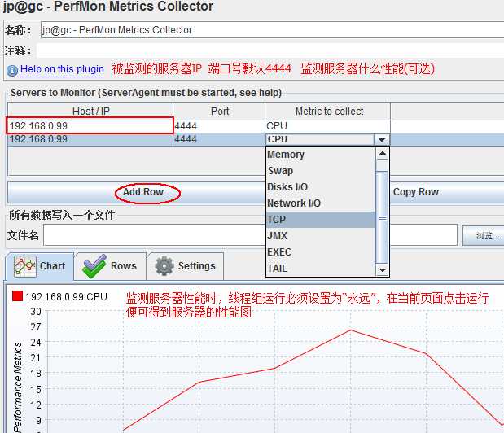Click the metric list scrollbar down arrow
Screen dimensions: 504x433
click(382, 270)
